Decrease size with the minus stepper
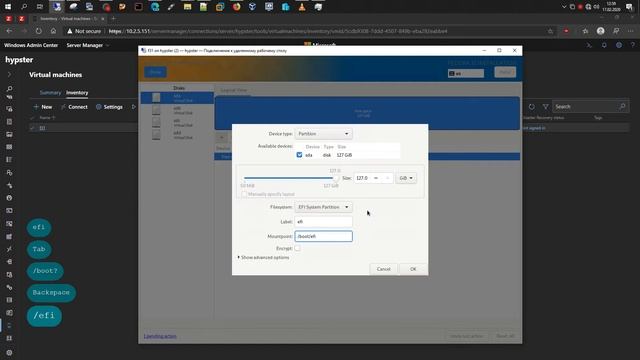The height and width of the screenshot is (360, 640). point(376,178)
